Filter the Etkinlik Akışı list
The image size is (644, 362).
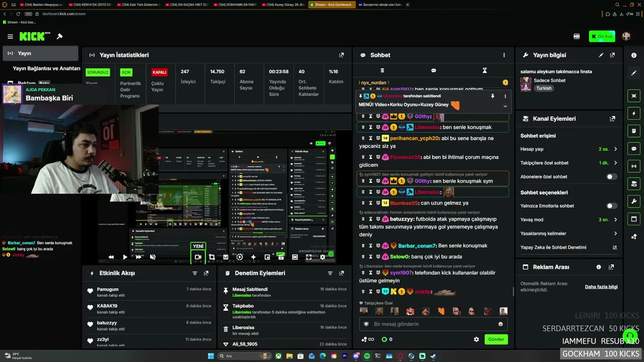click(x=195, y=273)
